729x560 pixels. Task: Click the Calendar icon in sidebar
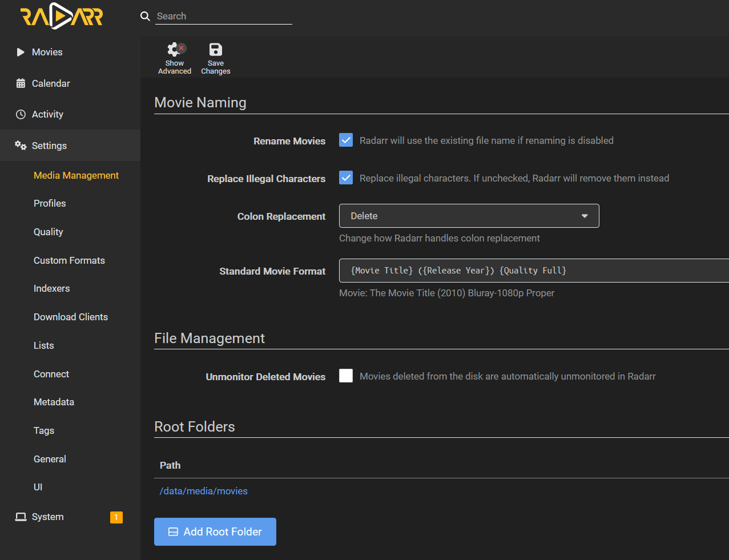21,83
